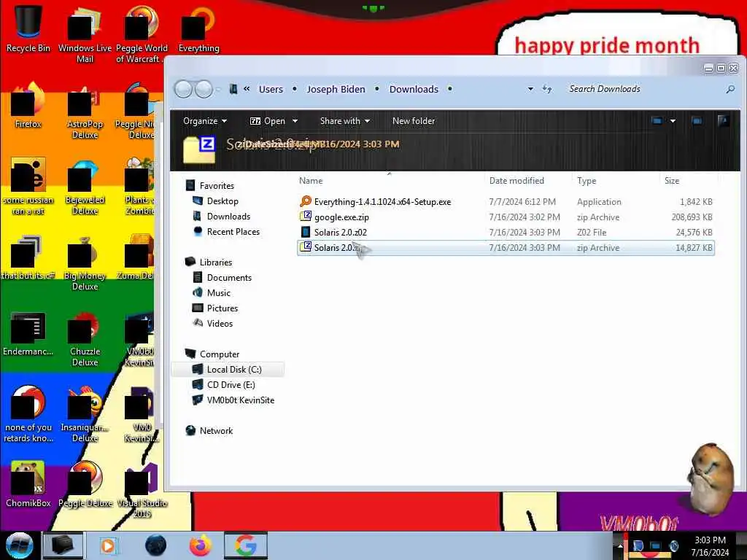Select the google.exe.zip file

[506, 217]
